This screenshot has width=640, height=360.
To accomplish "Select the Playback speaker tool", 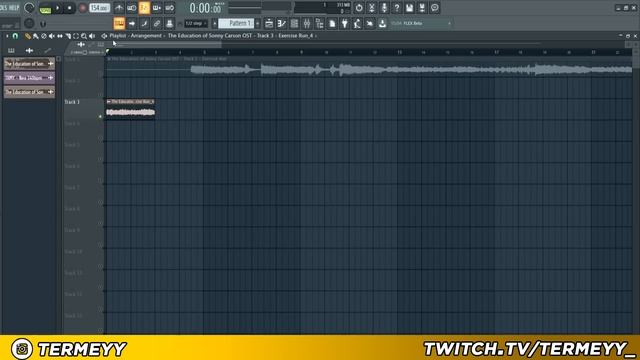I will point(92,36).
